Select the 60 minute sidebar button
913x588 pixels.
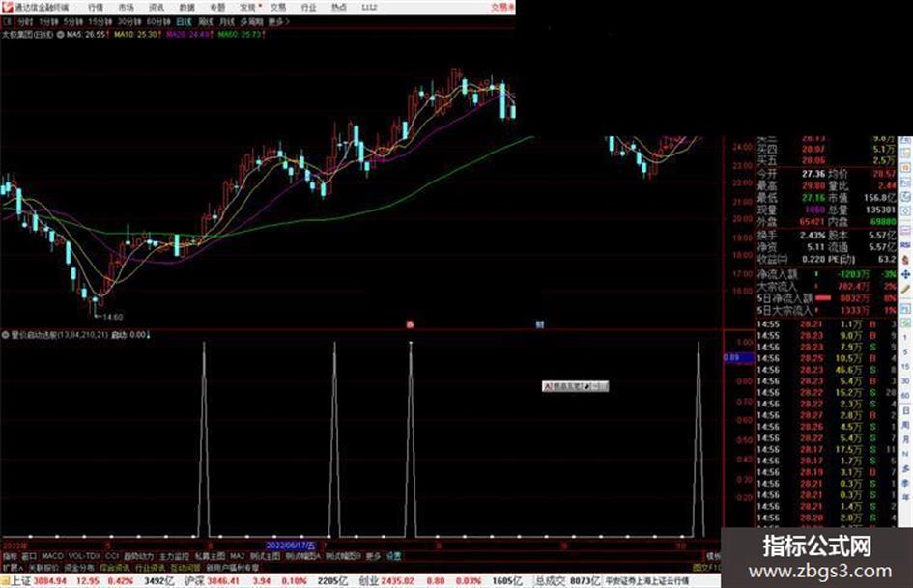[x=905, y=396]
